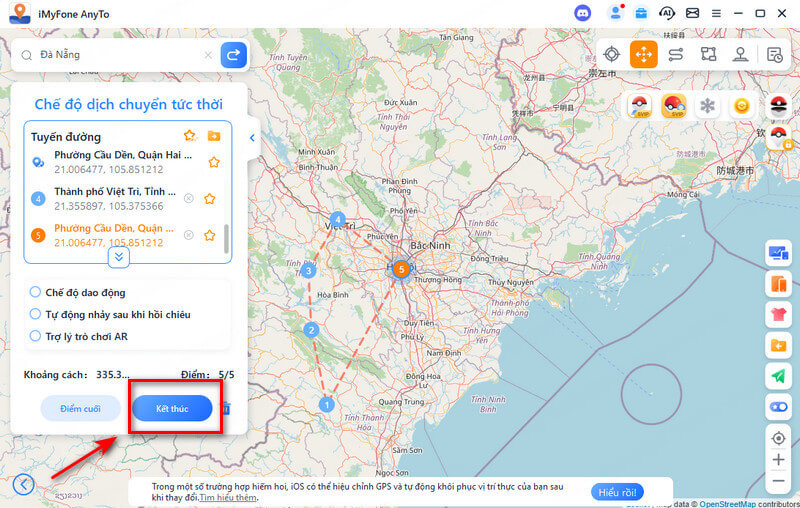This screenshot has height=508, width=800.
Task: Click the 'Điểm cuối' button
Action: point(80,408)
